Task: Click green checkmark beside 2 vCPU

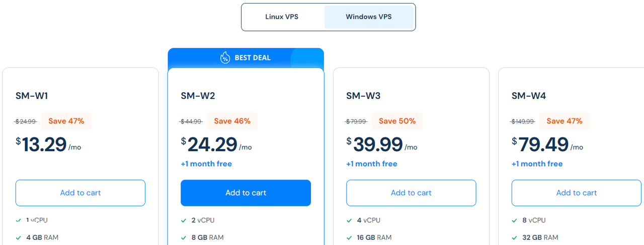Action: (184, 220)
